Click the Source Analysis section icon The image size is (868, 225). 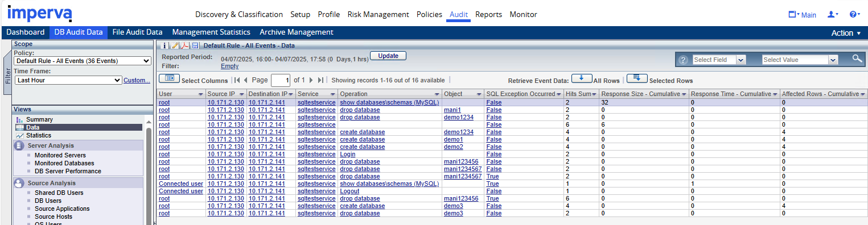(19, 183)
